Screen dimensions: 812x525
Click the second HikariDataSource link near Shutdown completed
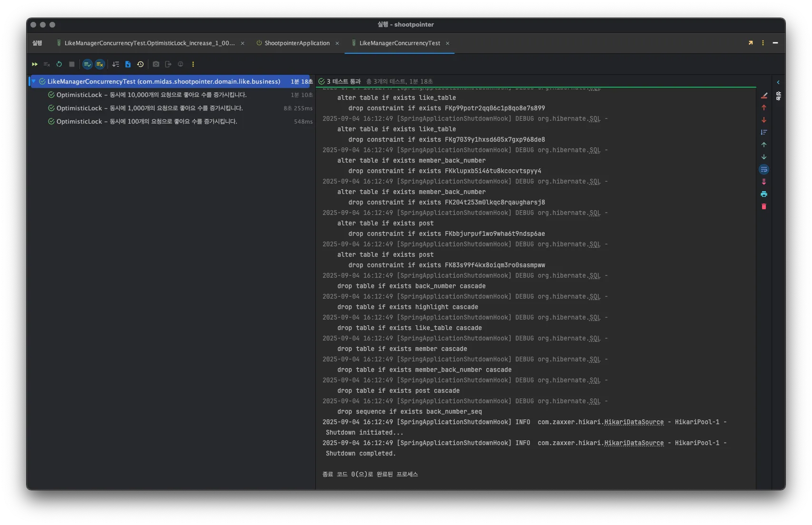[x=634, y=443]
